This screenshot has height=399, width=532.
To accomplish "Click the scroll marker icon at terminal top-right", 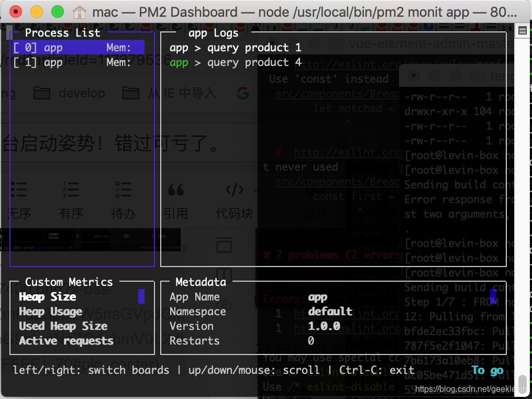I will (523, 31).
